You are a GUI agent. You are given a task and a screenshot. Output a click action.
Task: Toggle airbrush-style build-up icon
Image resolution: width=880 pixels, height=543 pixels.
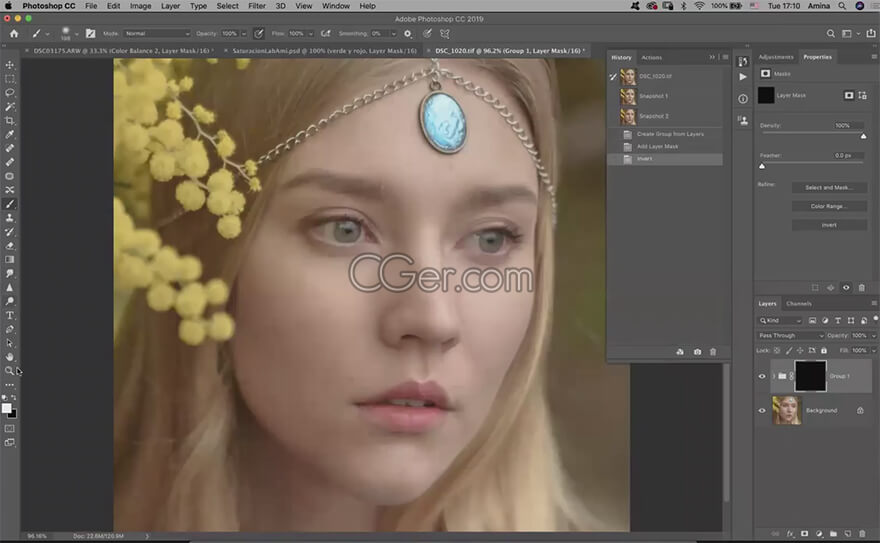(x=326, y=34)
